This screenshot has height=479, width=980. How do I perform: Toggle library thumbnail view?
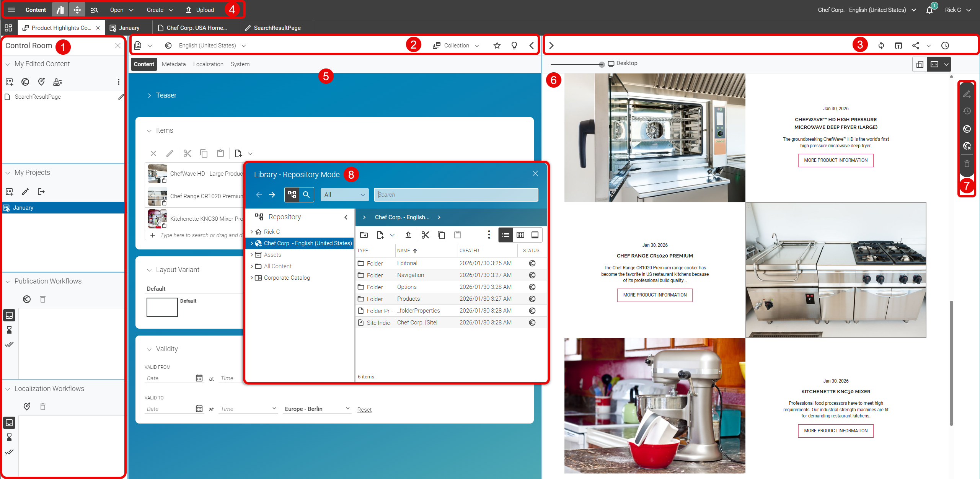tap(520, 235)
